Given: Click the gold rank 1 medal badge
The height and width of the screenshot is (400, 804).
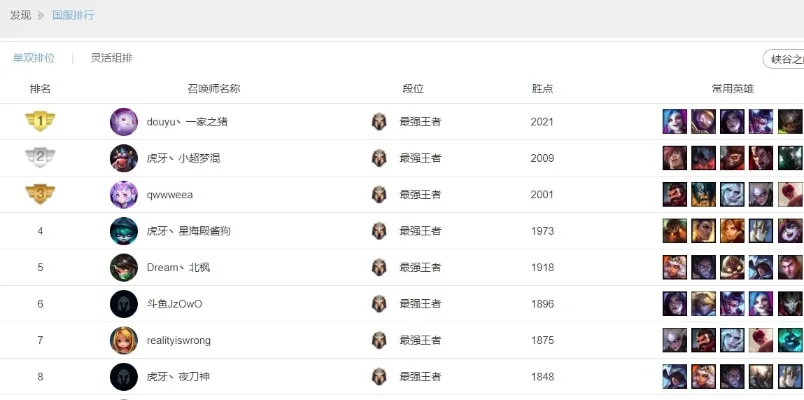Looking at the screenshot, I should pos(40,122).
